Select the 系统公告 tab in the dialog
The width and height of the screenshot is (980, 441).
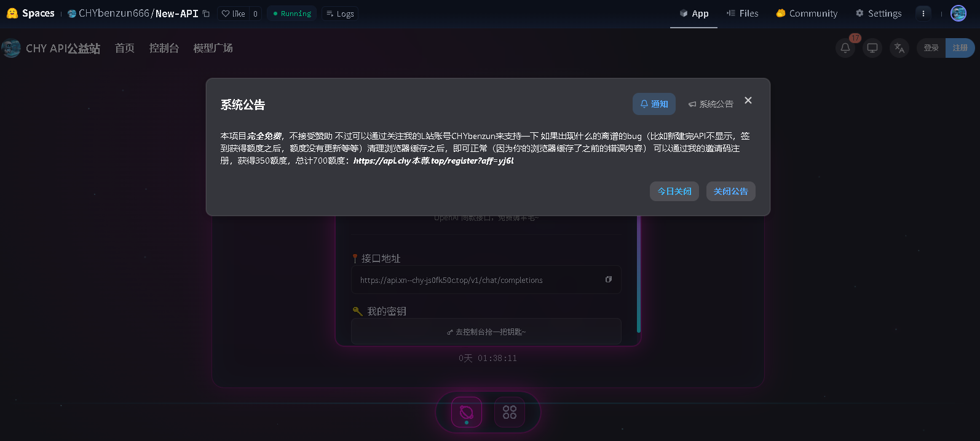tap(711, 104)
